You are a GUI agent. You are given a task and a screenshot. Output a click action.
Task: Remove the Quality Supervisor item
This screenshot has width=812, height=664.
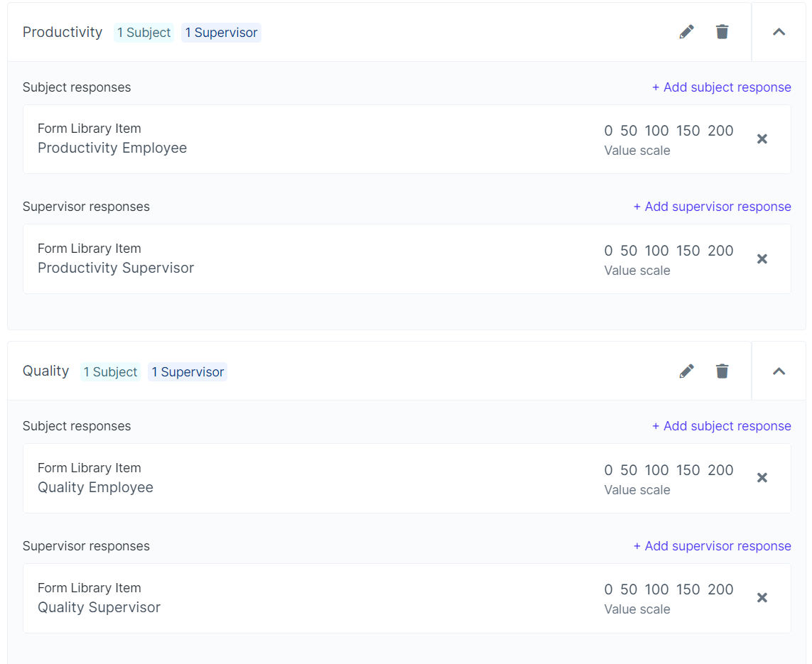point(762,598)
